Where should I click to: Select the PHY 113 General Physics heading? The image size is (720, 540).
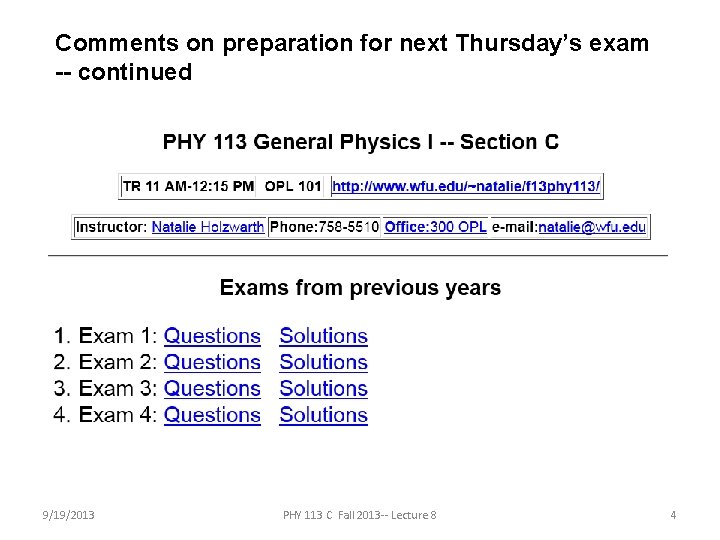360,141
